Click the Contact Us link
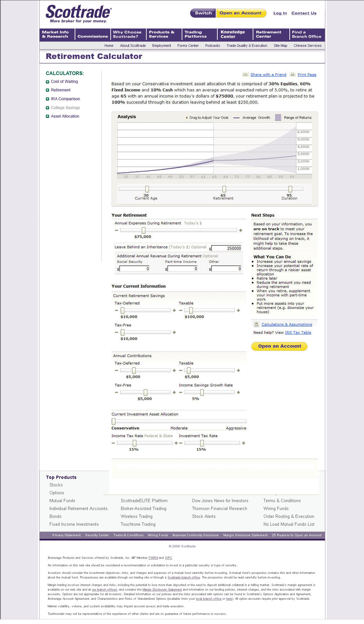 (304, 13)
